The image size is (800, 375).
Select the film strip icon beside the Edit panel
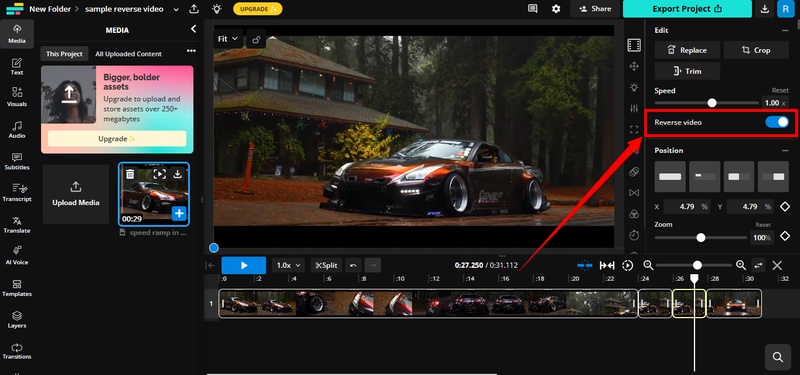point(634,45)
